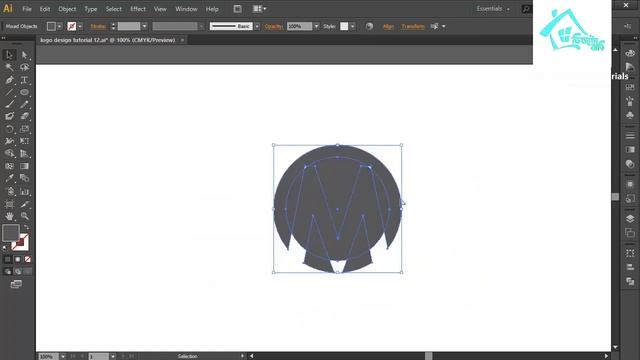Select the Magic Wand tool

click(9, 67)
